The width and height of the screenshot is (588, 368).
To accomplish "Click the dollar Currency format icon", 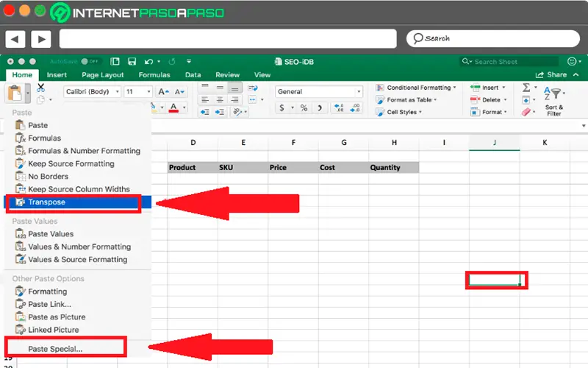I will tap(282, 108).
